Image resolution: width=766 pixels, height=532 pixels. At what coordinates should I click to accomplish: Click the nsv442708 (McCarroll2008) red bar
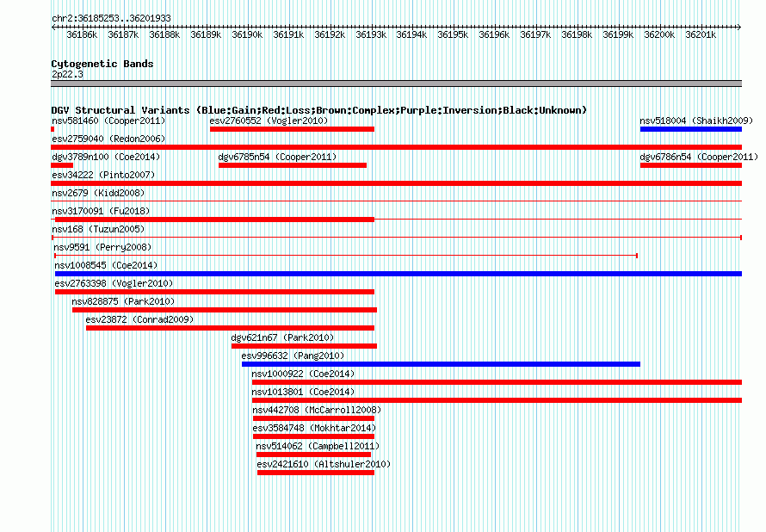313,418
